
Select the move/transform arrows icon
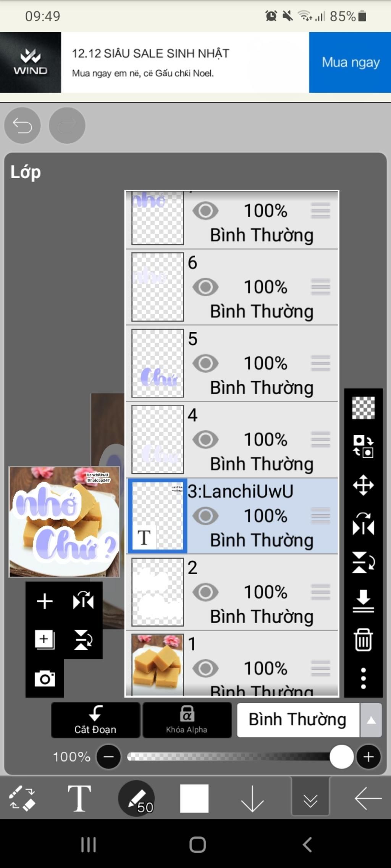363,485
